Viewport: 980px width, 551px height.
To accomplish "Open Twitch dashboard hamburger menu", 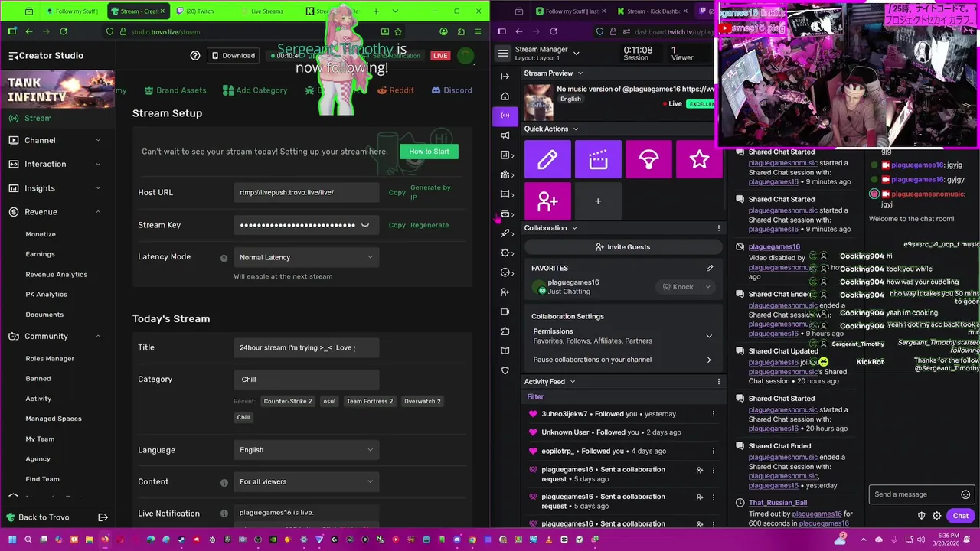I will (x=503, y=53).
